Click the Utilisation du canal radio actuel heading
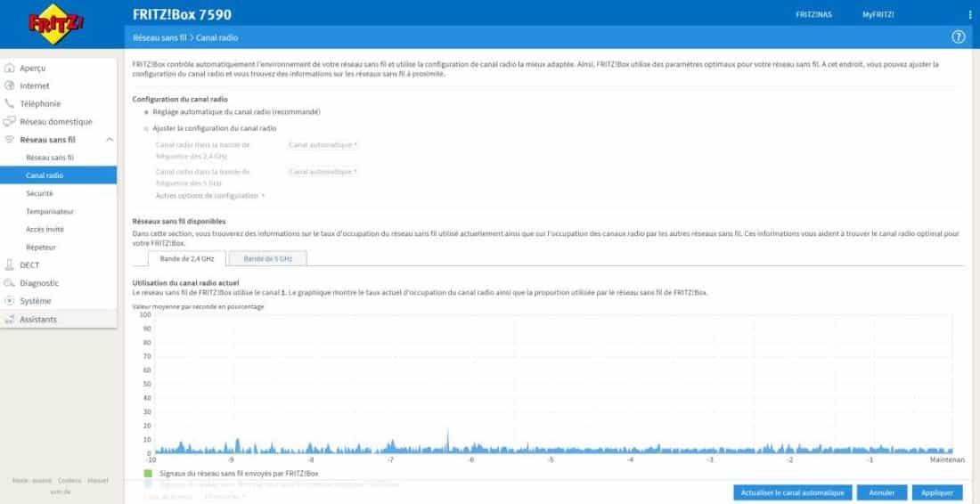 pyautogui.click(x=185, y=283)
